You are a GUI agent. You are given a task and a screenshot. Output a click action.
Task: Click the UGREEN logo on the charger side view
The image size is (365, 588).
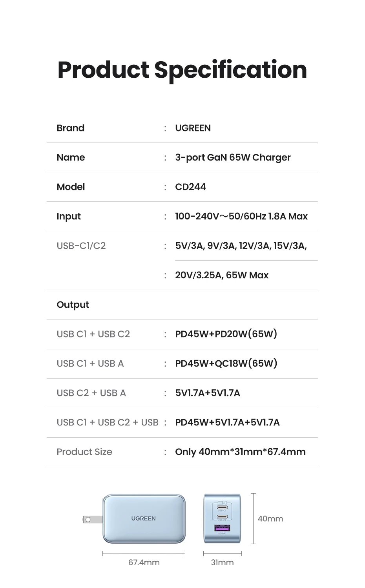click(x=143, y=519)
